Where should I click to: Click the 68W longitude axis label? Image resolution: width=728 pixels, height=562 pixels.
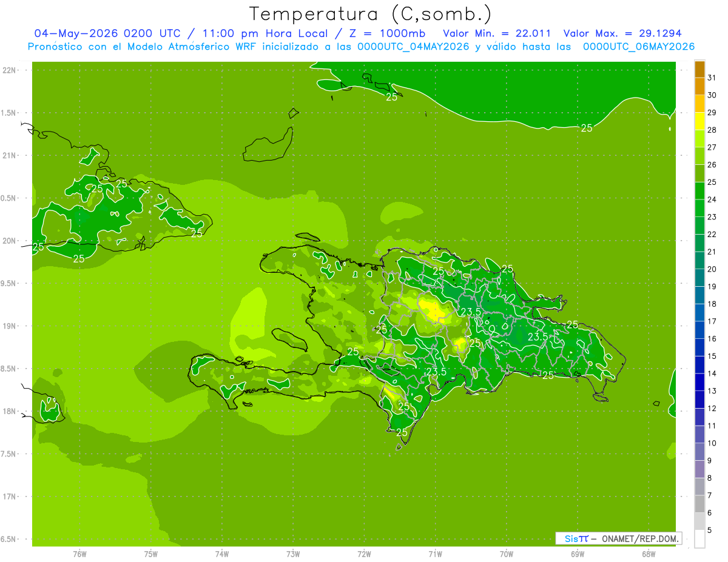648,554
